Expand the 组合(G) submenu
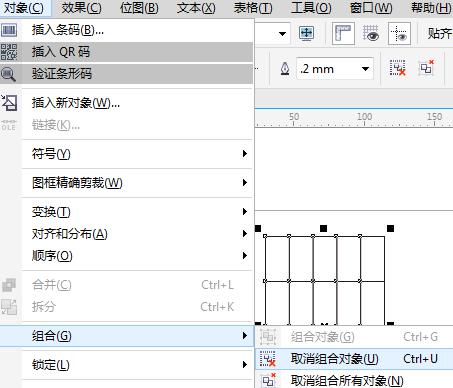The height and width of the screenshot is (388, 453). click(x=127, y=336)
